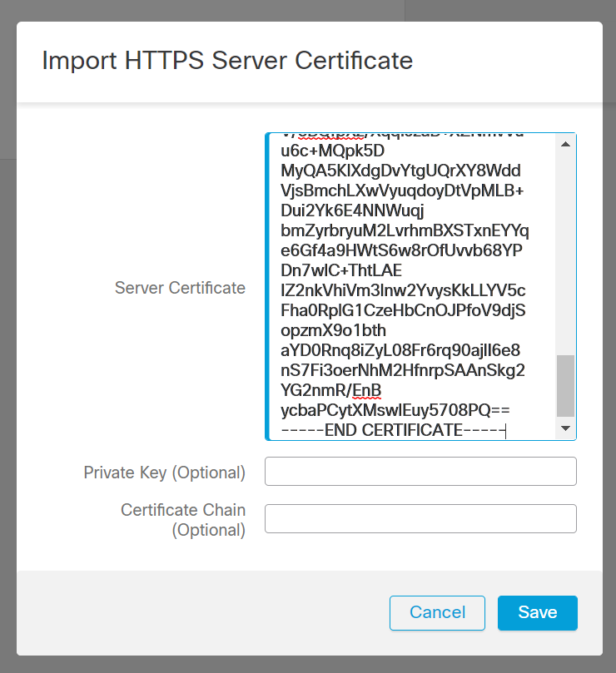Click the line starting with bmZyrbryuM2

coord(405,230)
